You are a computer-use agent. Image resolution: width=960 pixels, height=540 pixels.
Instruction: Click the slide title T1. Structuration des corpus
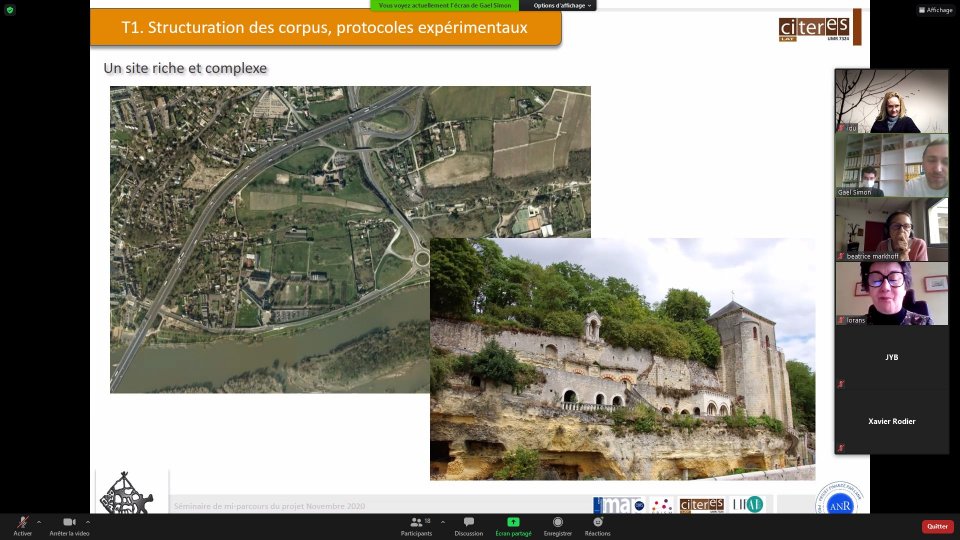coord(324,28)
